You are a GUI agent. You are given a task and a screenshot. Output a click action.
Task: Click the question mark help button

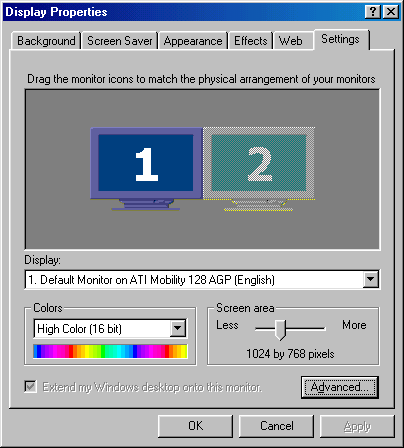[x=373, y=12]
